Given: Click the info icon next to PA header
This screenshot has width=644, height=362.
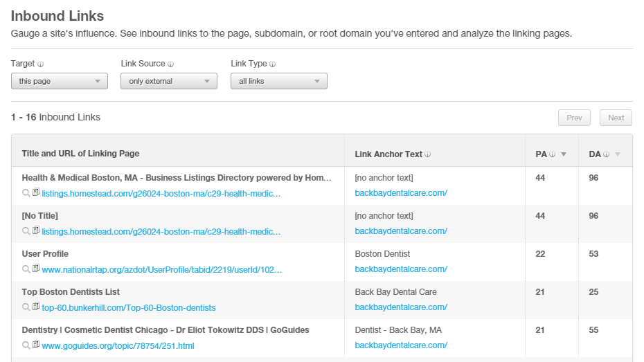Looking at the screenshot, I should pos(552,154).
